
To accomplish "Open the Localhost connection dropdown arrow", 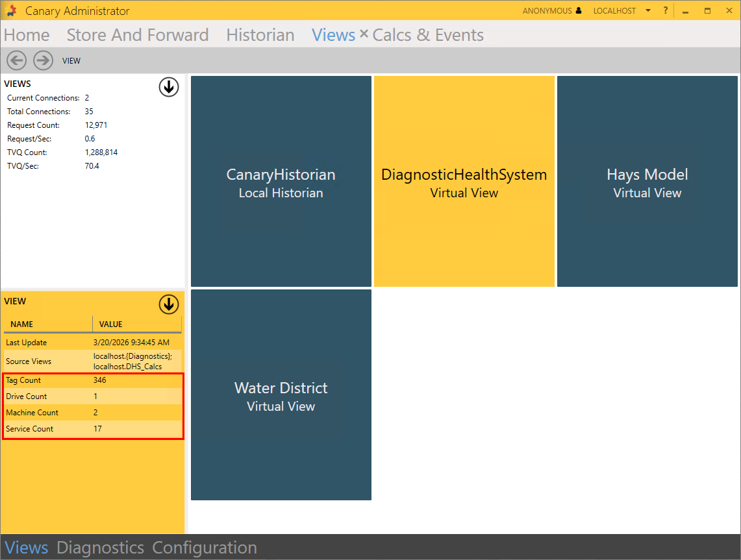I will tap(648, 11).
